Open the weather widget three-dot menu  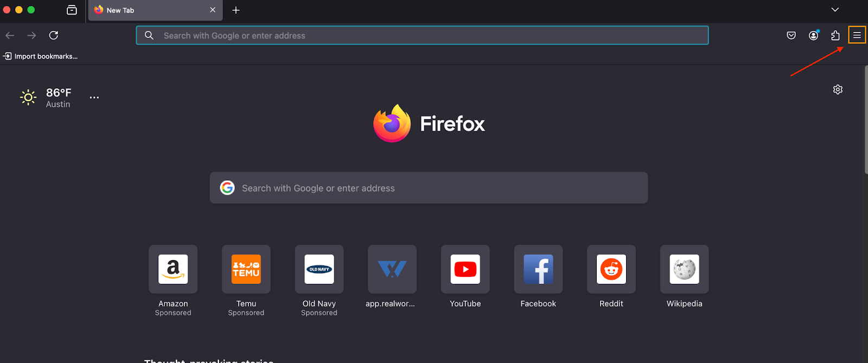pos(94,98)
